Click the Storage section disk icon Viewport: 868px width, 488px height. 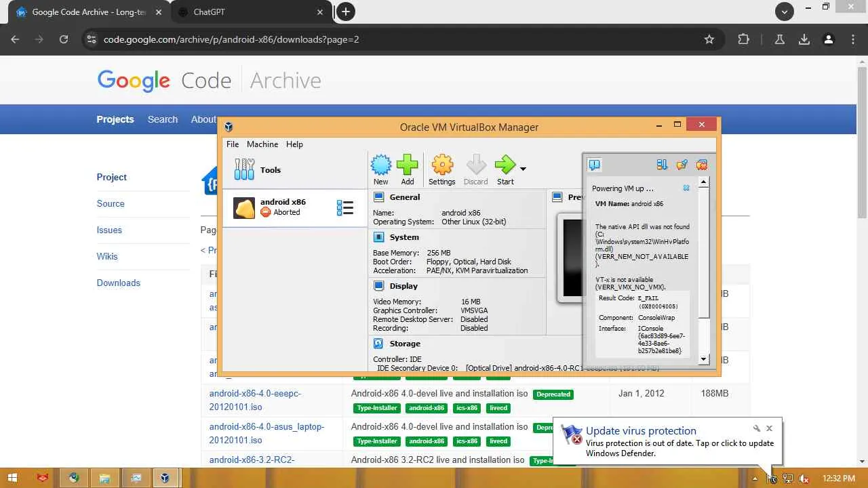pyautogui.click(x=378, y=344)
